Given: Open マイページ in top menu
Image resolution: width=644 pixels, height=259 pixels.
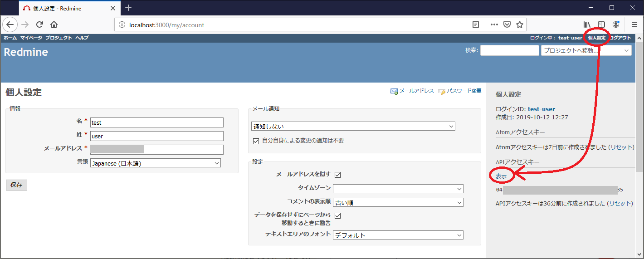Looking at the screenshot, I should (x=31, y=38).
